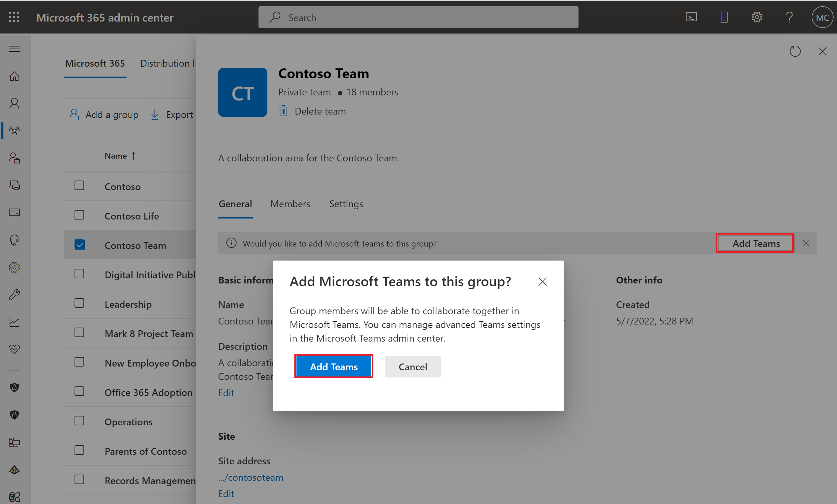Screen dimensions: 837x504
Task: Open Users icon in left sidebar
Action: pyautogui.click(x=14, y=103)
